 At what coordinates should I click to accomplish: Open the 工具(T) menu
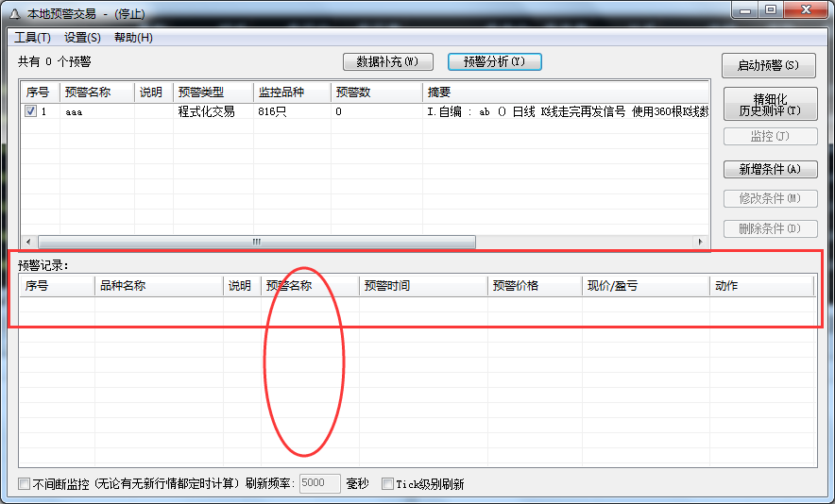click(x=32, y=38)
